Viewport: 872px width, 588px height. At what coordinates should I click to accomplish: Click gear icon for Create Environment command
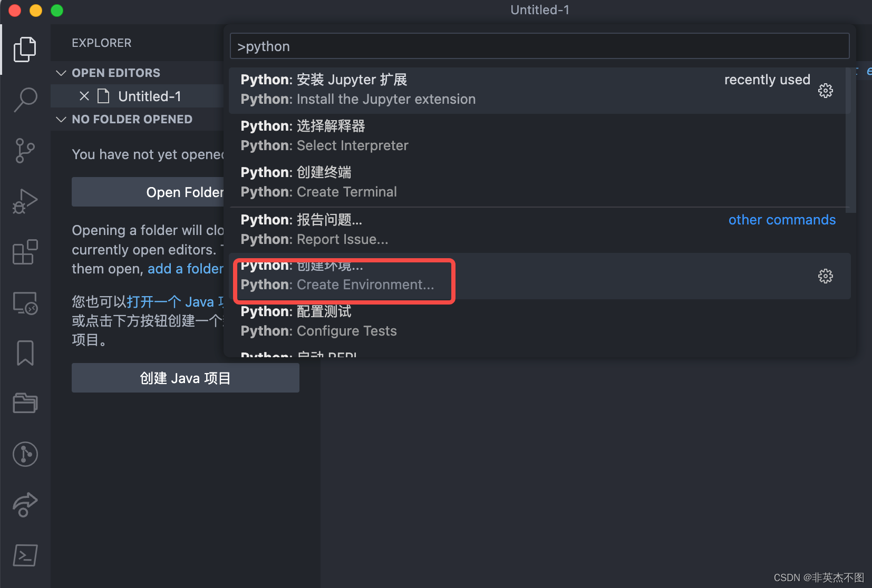point(825,276)
